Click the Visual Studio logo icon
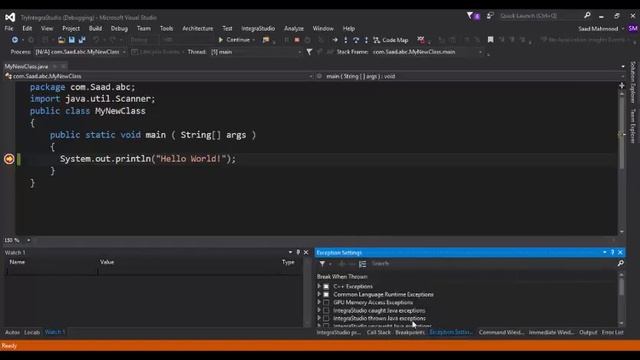Viewport: 640px width, 360px height. tap(10, 17)
